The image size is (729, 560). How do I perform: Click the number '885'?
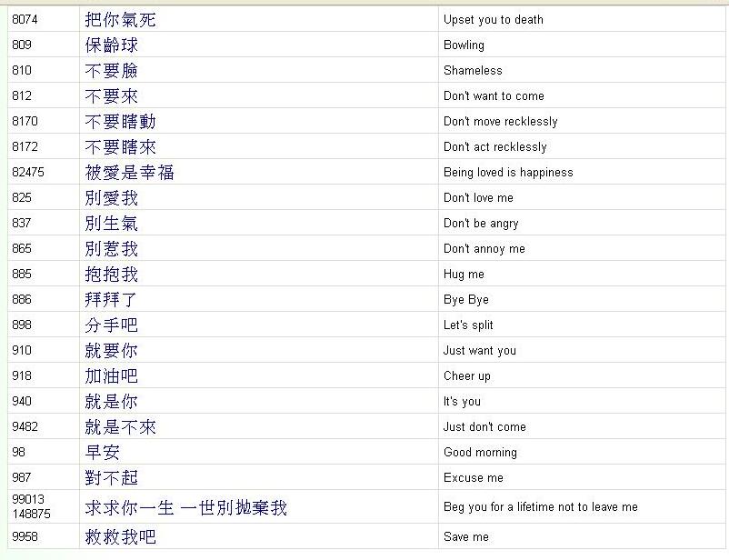pos(22,274)
